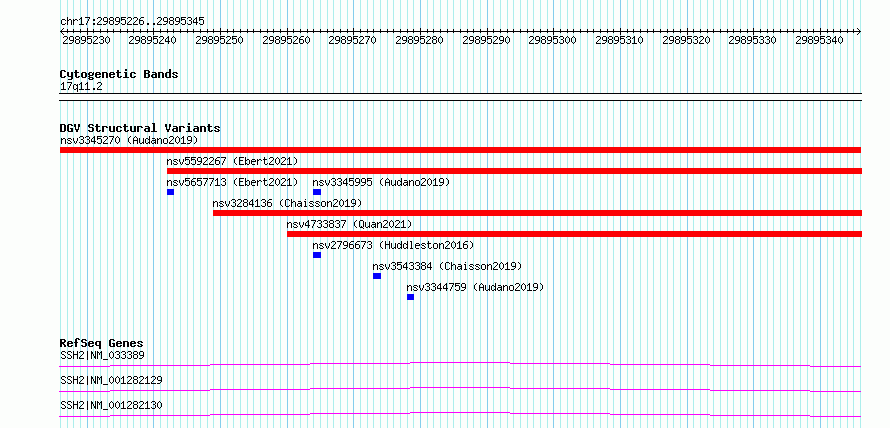Click the SSH2|NM_001282129 gene label
Screen dimensions: 890x428
coord(111,380)
